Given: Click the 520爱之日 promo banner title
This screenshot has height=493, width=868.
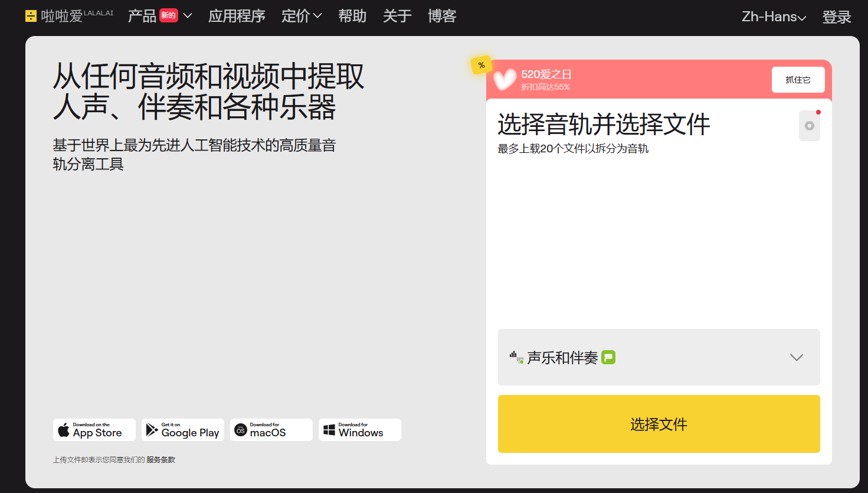Looking at the screenshot, I should [x=546, y=74].
